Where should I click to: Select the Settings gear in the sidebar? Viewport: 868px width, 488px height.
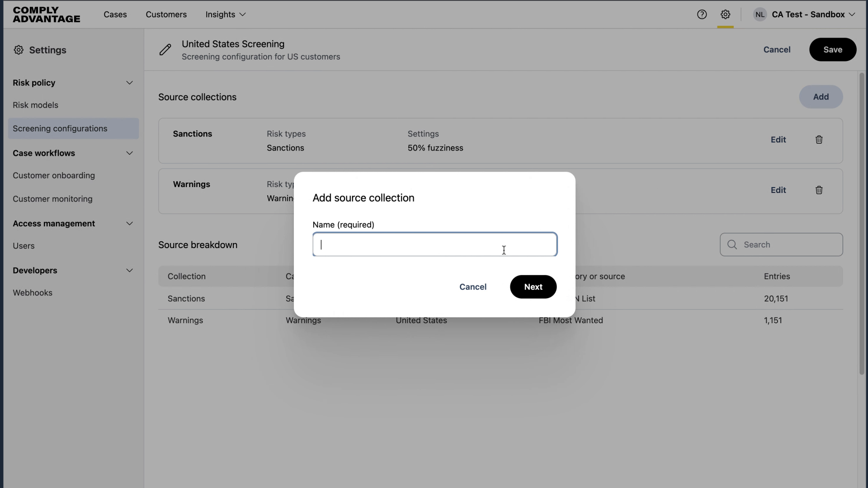[x=19, y=50]
